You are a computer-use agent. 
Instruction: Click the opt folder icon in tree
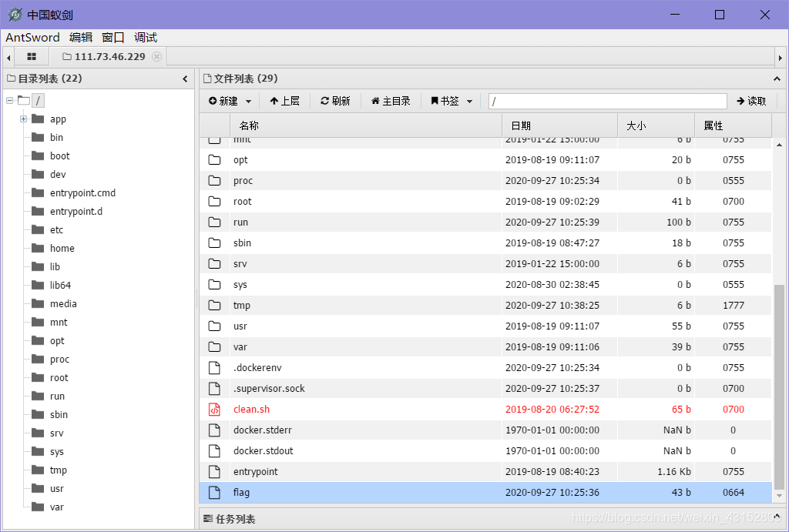pos(38,340)
